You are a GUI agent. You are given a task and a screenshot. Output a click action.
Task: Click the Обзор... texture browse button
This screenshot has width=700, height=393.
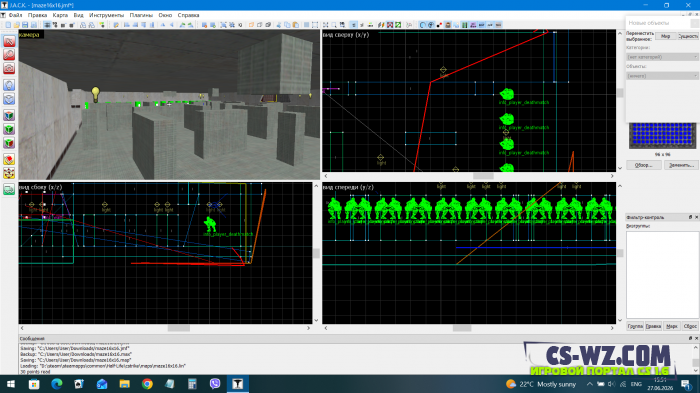pyautogui.click(x=643, y=165)
